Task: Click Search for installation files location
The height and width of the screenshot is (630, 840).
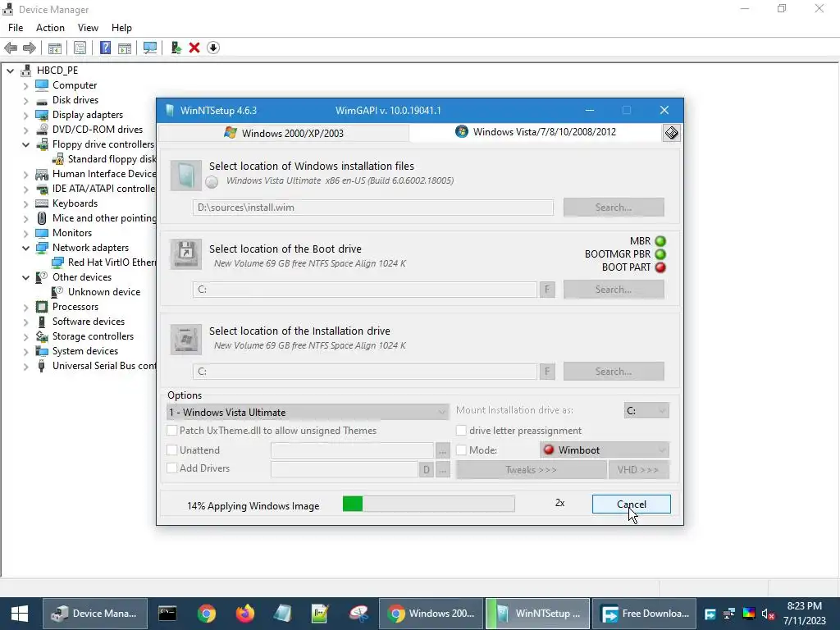Action: coord(614,208)
